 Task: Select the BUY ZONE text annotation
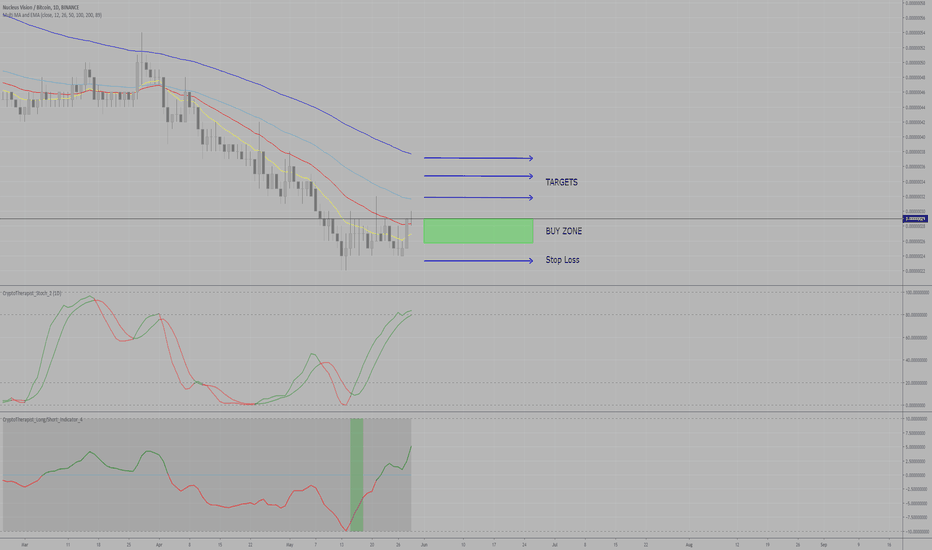click(x=563, y=231)
